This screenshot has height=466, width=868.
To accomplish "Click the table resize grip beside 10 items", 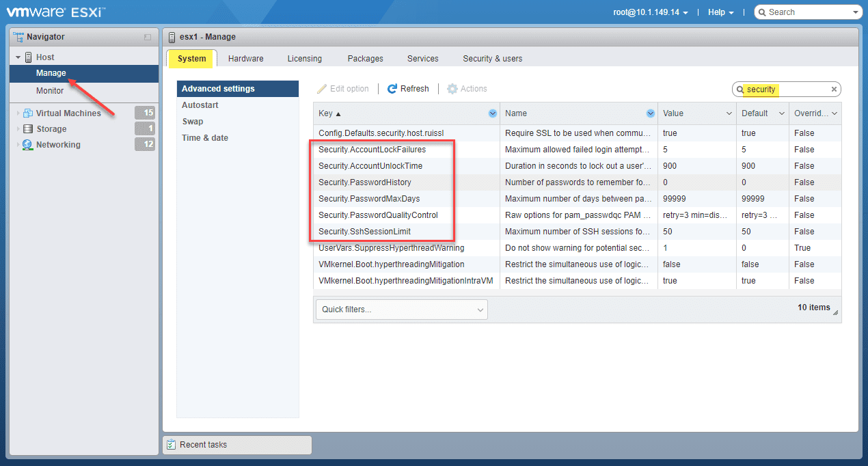I will tap(836, 311).
